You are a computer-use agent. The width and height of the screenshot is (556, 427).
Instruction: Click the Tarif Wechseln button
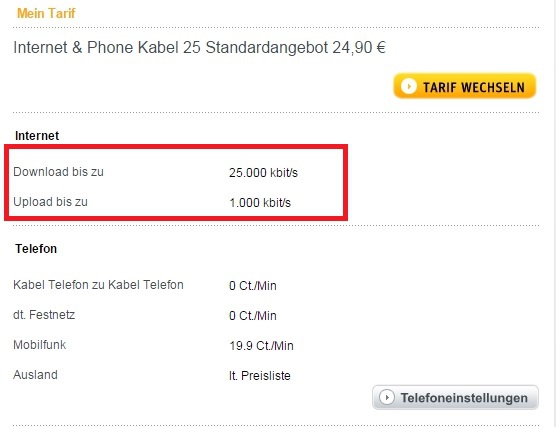[465, 86]
